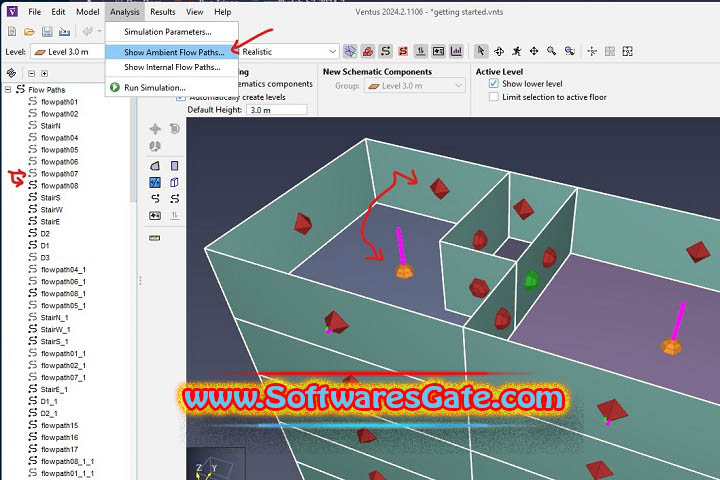Toggle the wireframe view toolbar icon
Image resolution: width=720 pixels, height=480 pixels.
(x=350, y=51)
